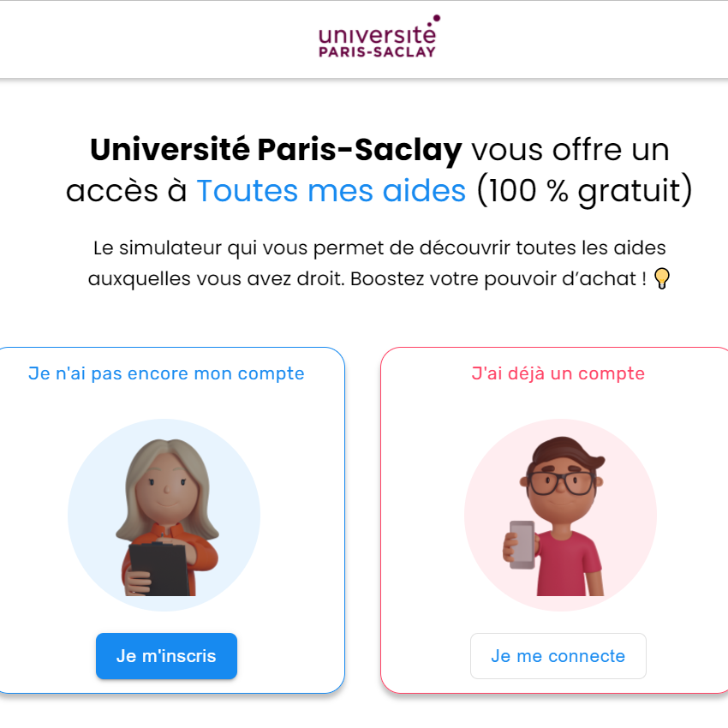
Task: Select the woman with clipboard avatar
Action: [x=167, y=516]
